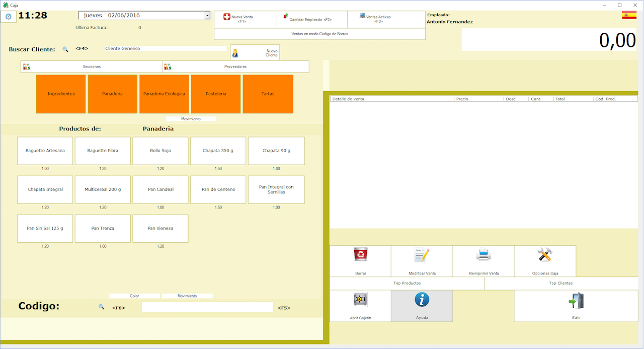Select the Pasteleria orange section tile
This screenshot has height=349, width=644.
[x=216, y=94]
